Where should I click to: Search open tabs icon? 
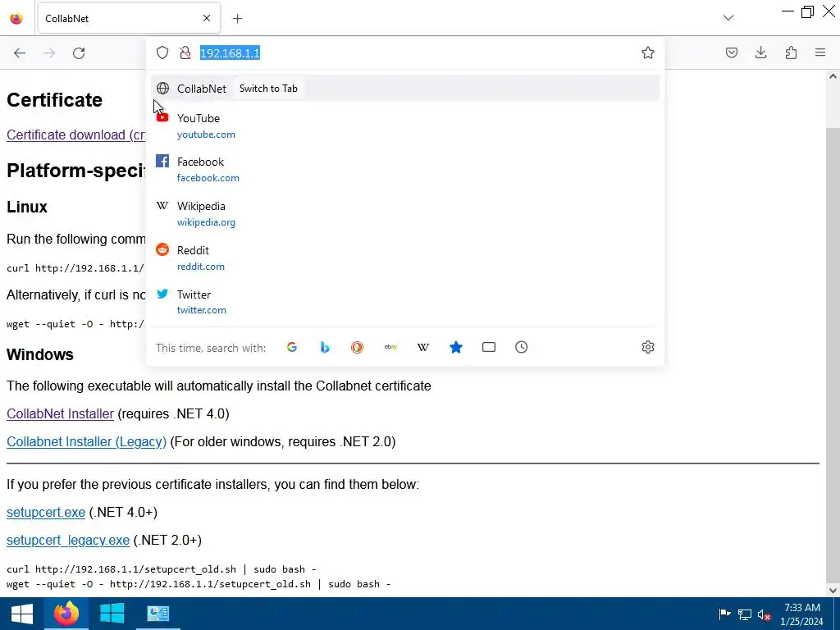coord(489,347)
